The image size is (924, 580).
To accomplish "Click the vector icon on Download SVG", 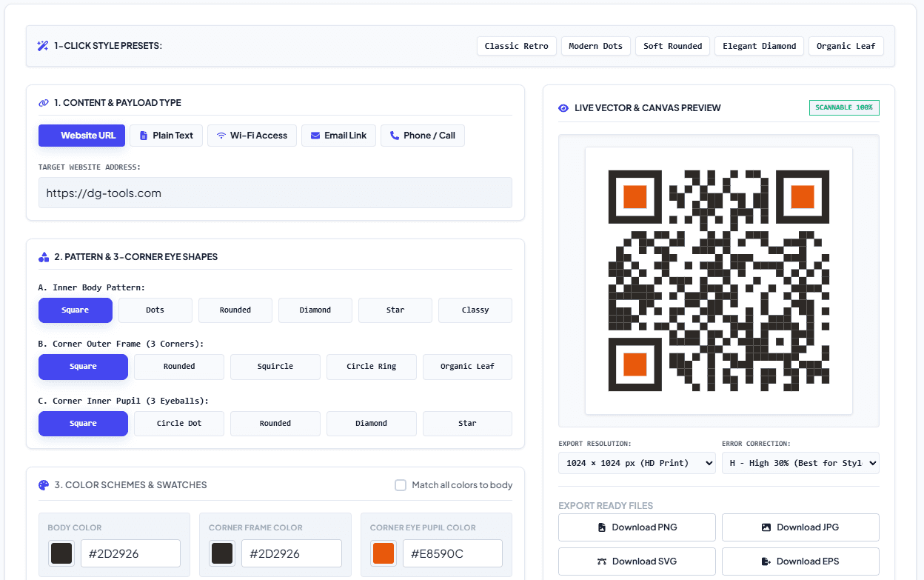I will point(602,561).
